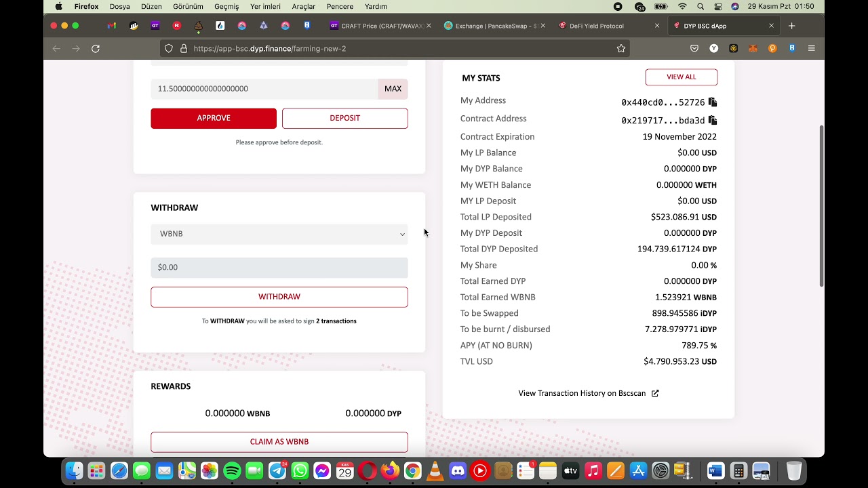Image resolution: width=868 pixels, height=488 pixels.
Task: Open the Pocket save icon in toolbar
Action: tap(694, 49)
